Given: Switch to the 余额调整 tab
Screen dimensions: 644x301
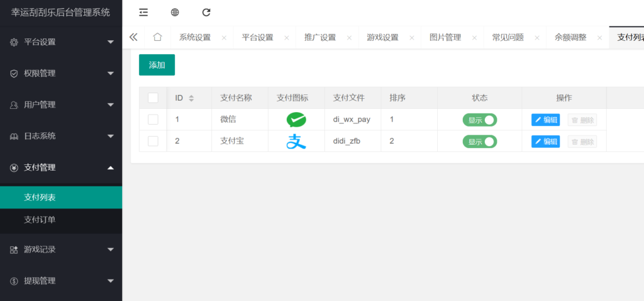Looking at the screenshot, I should [x=570, y=37].
